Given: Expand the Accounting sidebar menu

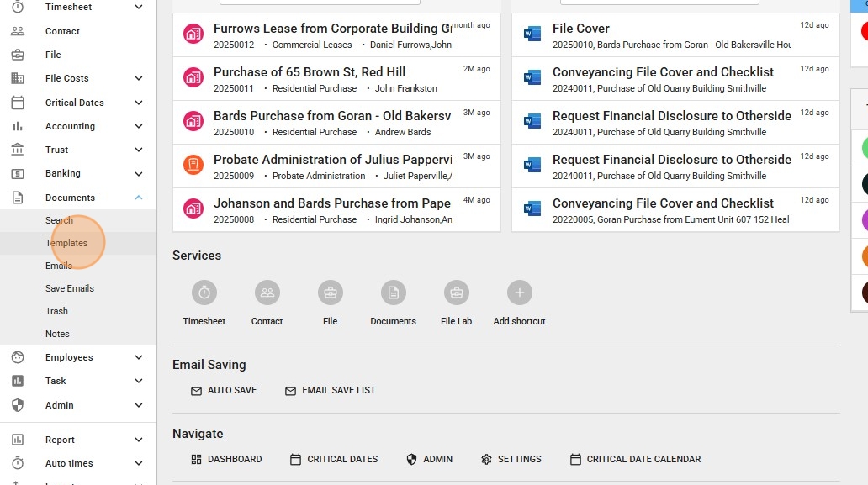Looking at the screenshot, I should [139, 126].
